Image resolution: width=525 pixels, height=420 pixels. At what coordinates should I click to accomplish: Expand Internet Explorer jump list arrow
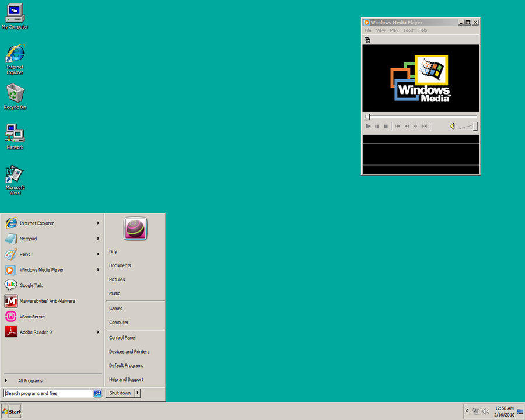[x=98, y=223]
